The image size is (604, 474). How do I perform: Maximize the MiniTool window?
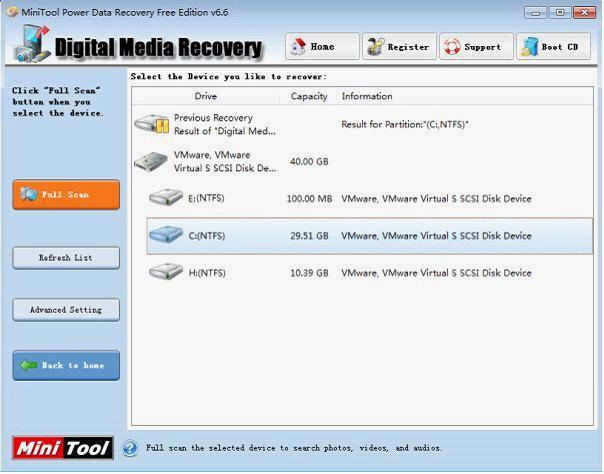(x=560, y=13)
